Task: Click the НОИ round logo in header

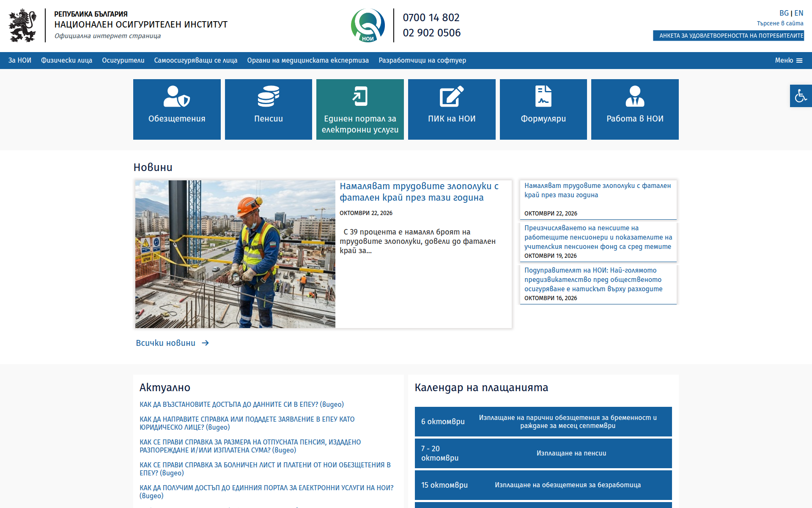Action: (x=368, y=25)
